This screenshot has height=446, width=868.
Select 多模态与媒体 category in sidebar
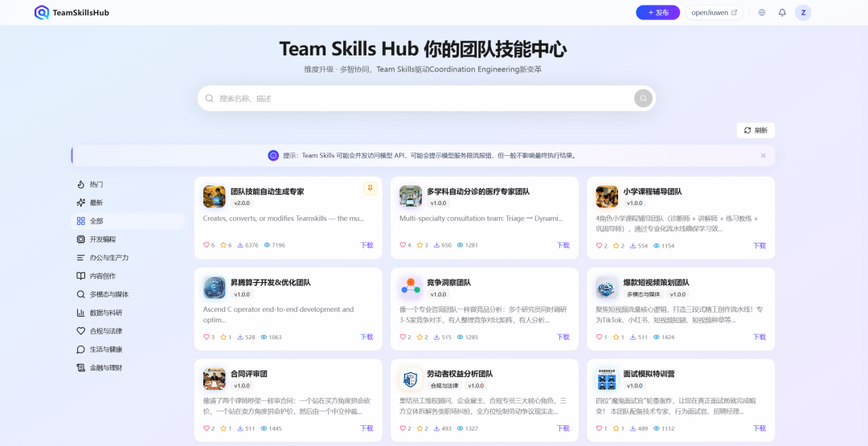coord(128,294)
